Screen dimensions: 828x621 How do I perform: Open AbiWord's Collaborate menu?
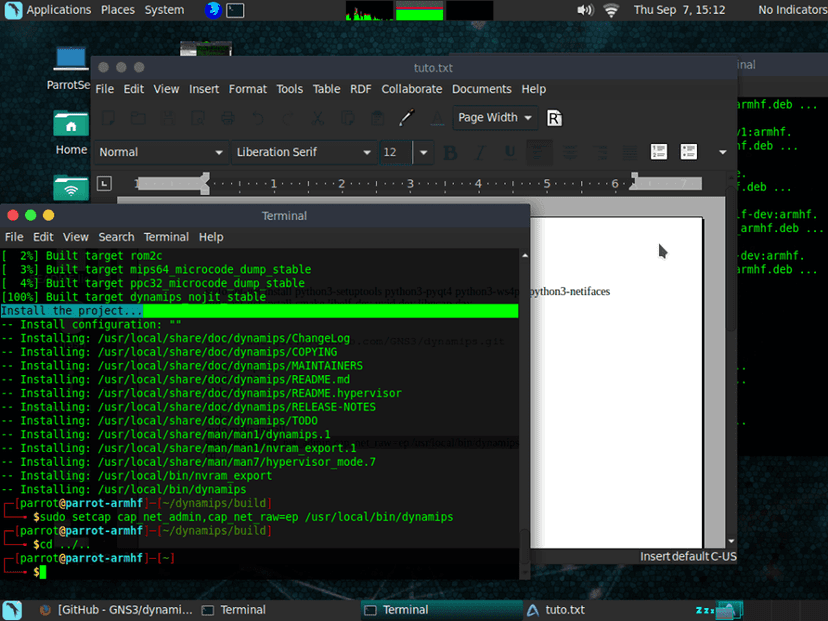tap(412, 89)
